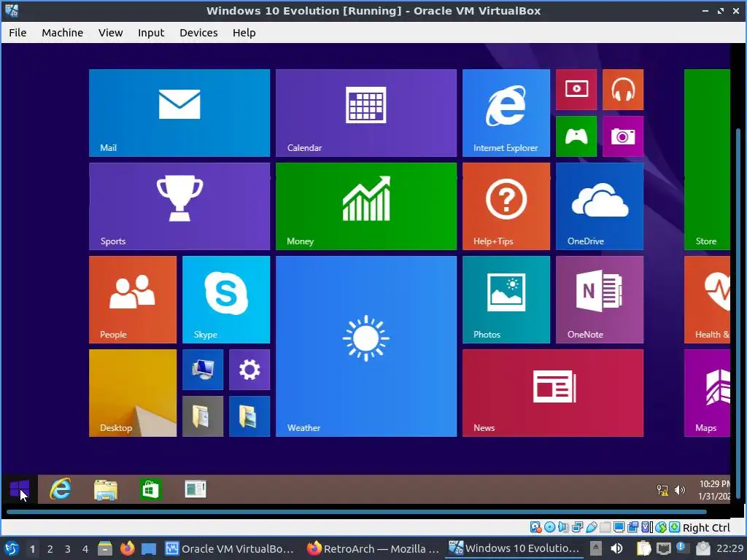Open the Sports trophy tile
The width and height of the screenshot is (747, 560).
179,206
